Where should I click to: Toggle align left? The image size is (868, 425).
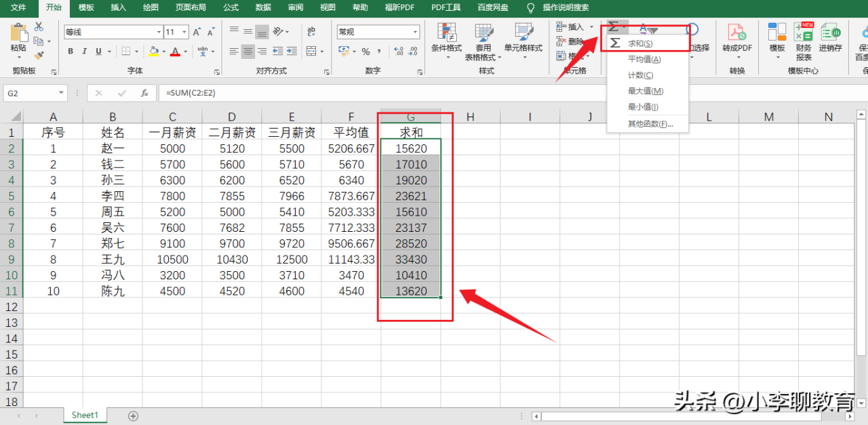(x=234, y=52)
